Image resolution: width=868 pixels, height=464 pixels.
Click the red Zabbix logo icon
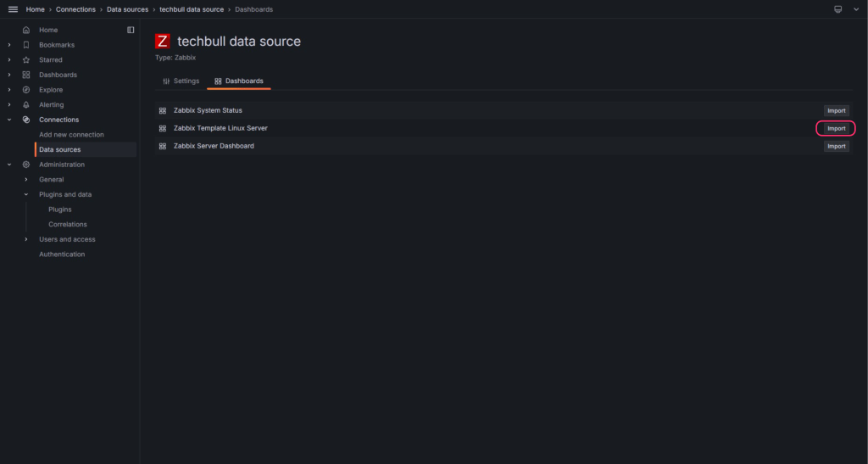[x=163, y=41]
